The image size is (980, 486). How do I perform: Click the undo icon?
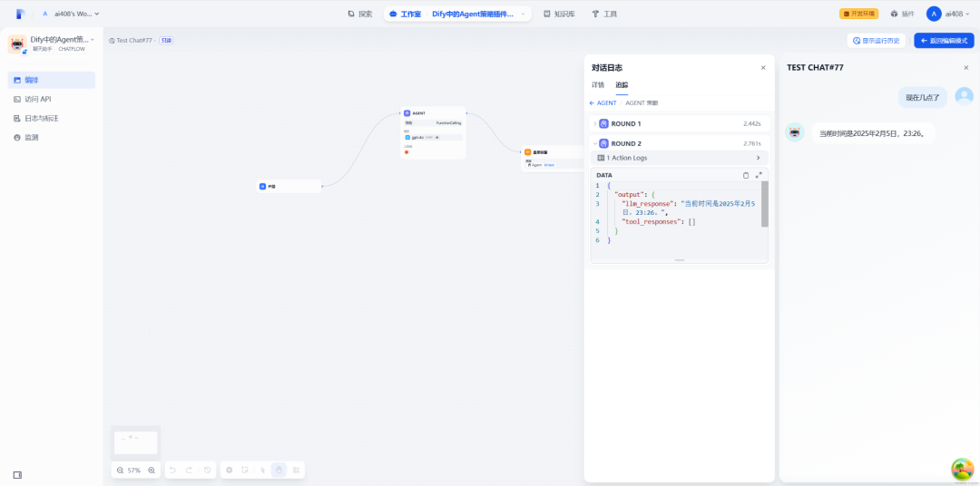pyautogui.click(x=172, y=470)
